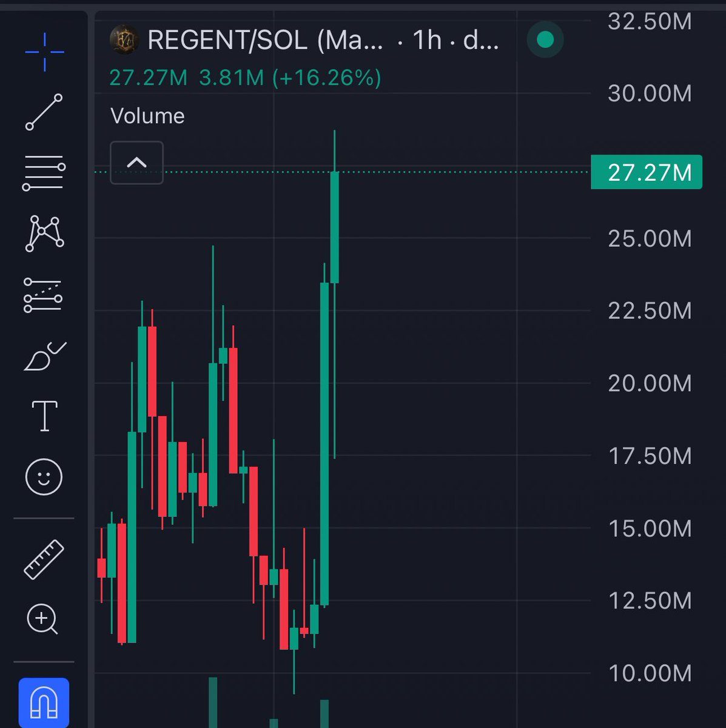Image resolution: width=726 pixels, height=728 pixels.
Task: Toggle the magnet snap mode
Action: point(44,703)
